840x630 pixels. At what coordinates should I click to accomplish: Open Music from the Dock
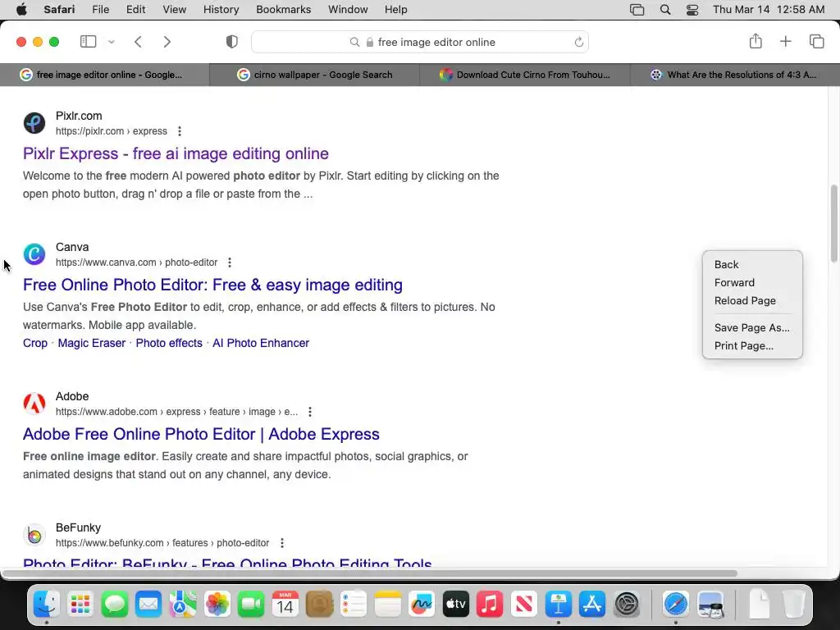click(x=490, y=605)
